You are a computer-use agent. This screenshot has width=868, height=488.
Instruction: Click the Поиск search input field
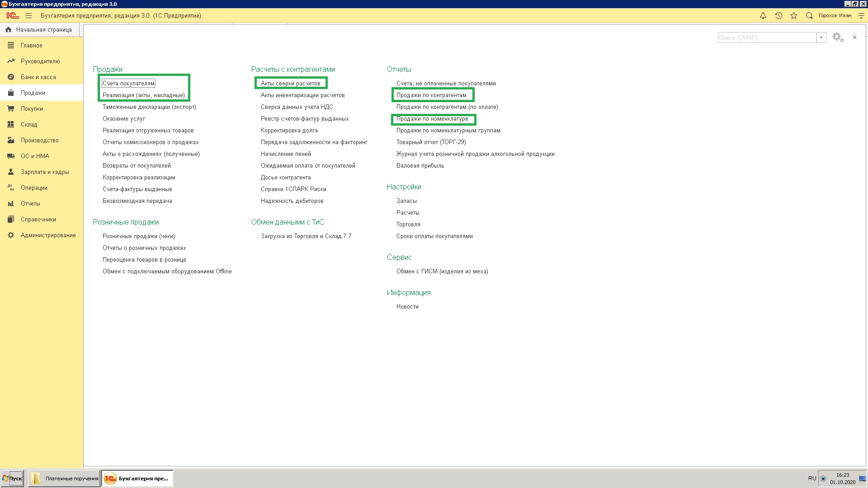point(767,38)
